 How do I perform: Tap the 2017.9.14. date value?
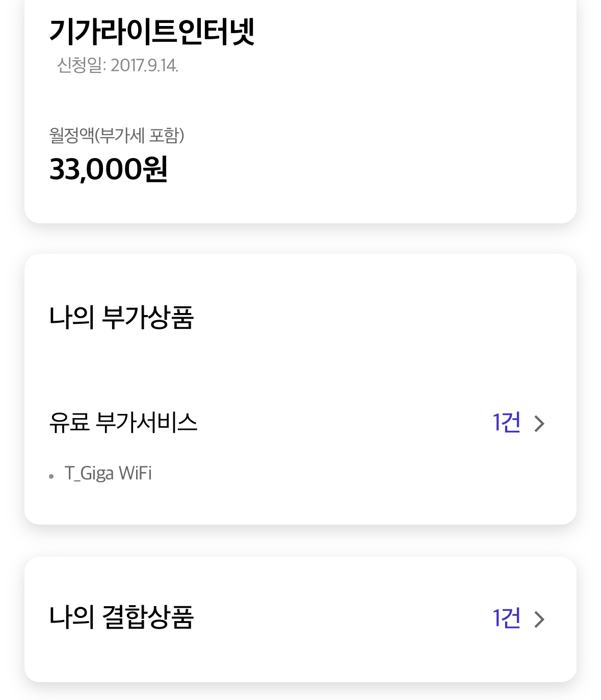(144, 65)
